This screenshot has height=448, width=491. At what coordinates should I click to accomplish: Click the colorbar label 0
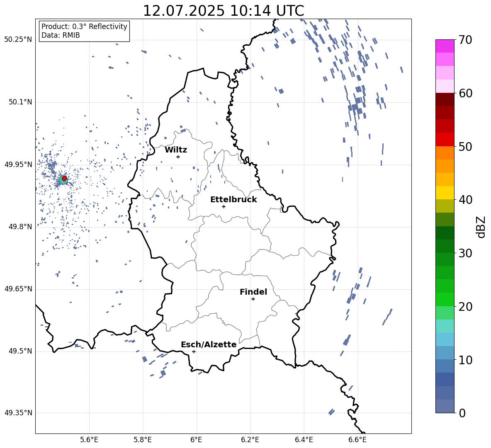tap(462, 413)
